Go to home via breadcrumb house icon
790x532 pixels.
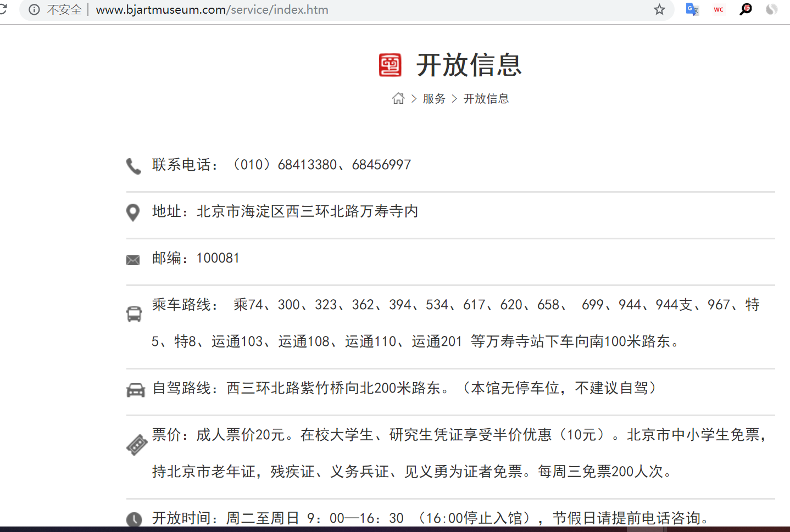pyautogui.click(x=398, y=98)
